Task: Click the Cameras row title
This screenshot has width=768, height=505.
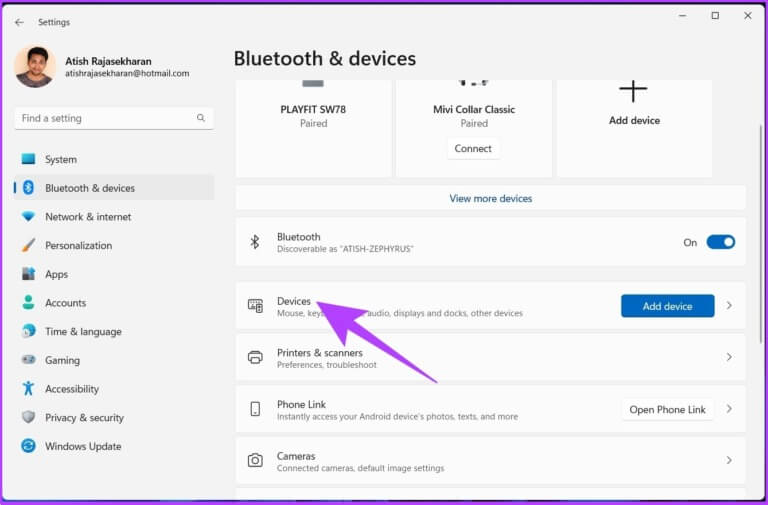Action: [296, 456]
